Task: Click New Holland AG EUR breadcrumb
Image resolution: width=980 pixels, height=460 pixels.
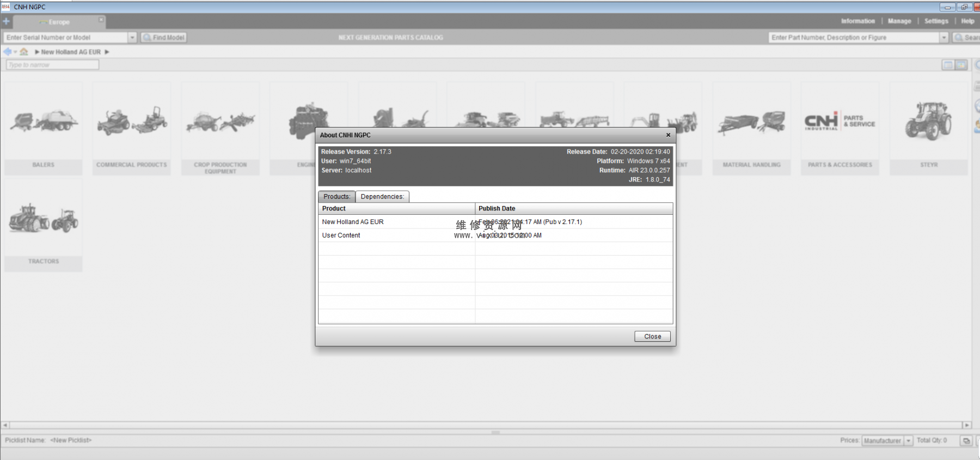Action: coord(71,52)
